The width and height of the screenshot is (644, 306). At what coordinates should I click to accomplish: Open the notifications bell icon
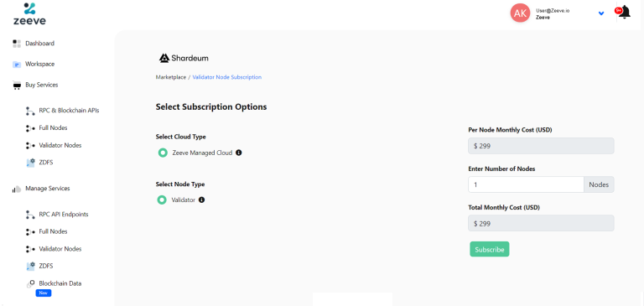pyautogui.click(x=624, y=13)
